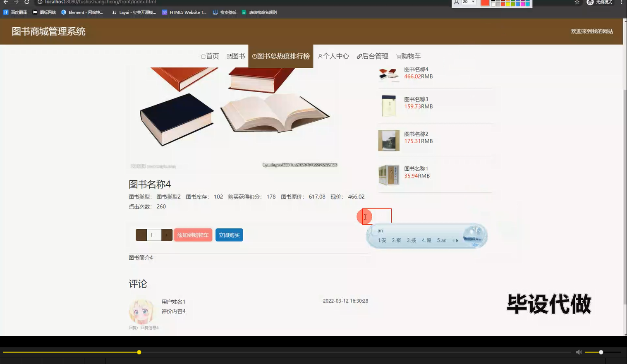Toggle the font size tool letter A
The image size is (627, 364).
455,2
